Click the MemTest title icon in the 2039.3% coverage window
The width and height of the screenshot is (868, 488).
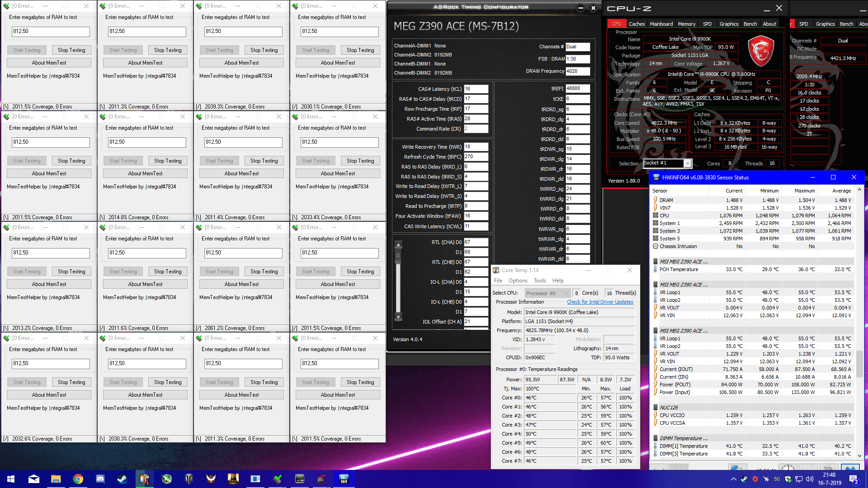coord(199,6)
